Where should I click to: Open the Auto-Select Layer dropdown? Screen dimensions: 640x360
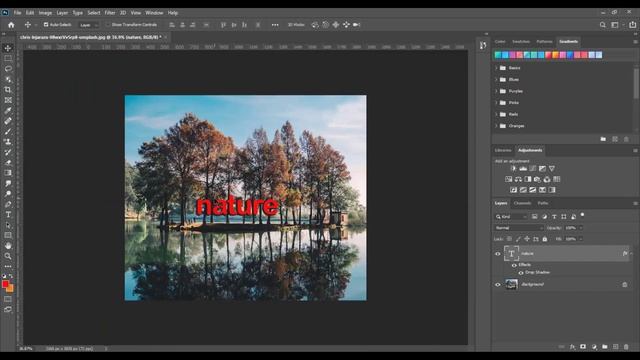pos(89,25)
